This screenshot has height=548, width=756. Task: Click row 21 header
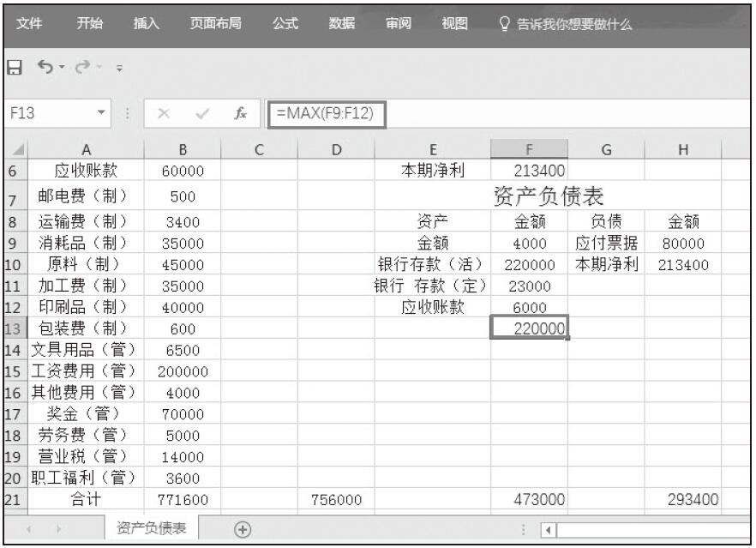14,499
